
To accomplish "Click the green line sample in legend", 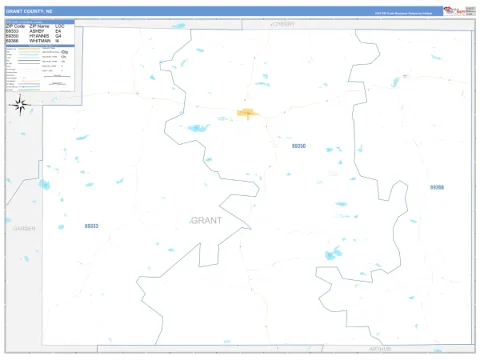I will click(29, 90).
